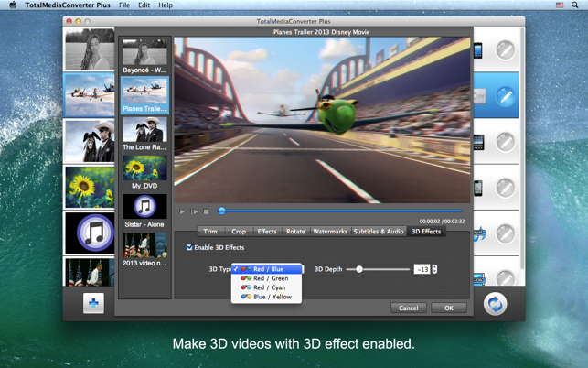The width and height of the screenshot is (588, 368).
Task: Select sunflower thumbnail in main file list
Action: (90, 188)
